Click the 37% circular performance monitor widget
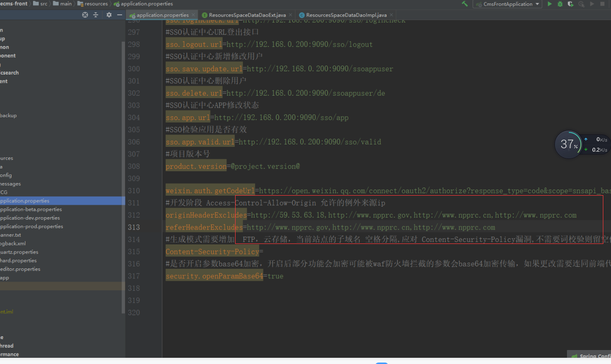The image size is (611, 364). pyautogui.click(x=568, y=144)
